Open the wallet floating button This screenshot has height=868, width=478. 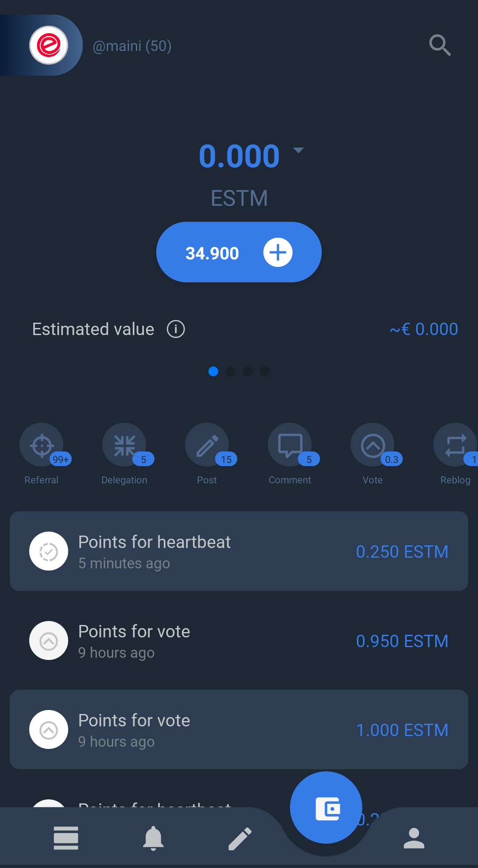(x=327, y=808)
